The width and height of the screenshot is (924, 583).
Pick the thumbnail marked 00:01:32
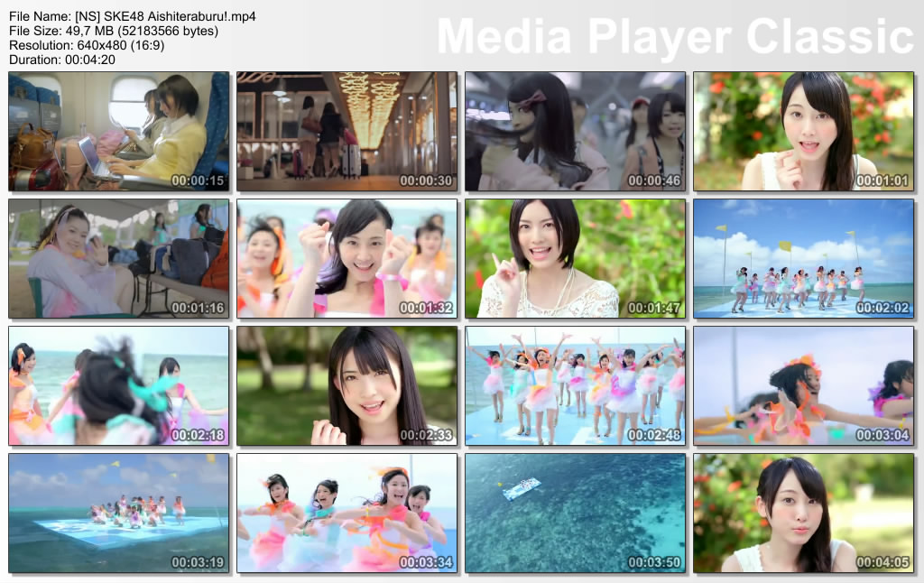347,259
